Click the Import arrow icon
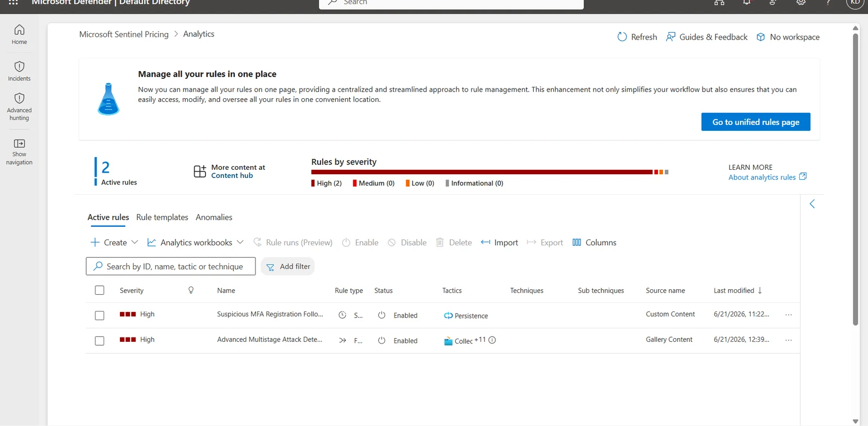Image resolution: width=868 pixels, height=426 pixels. pos(486,242)
